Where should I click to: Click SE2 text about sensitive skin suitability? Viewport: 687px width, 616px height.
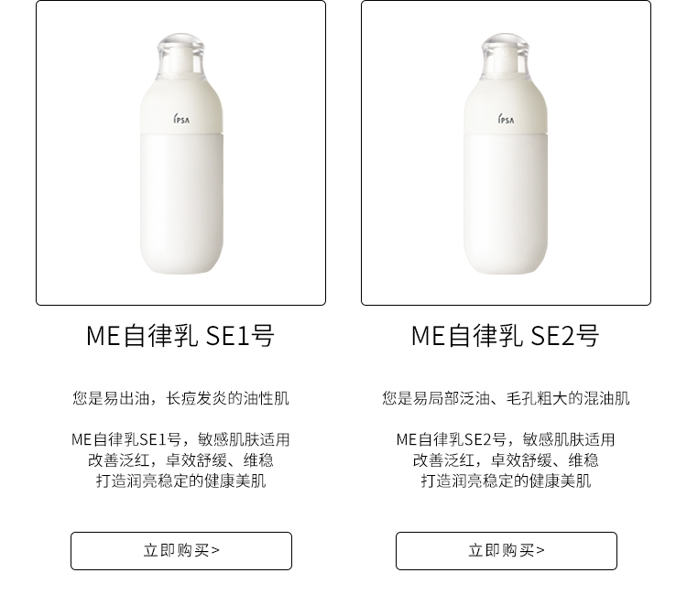coord(506,439)
